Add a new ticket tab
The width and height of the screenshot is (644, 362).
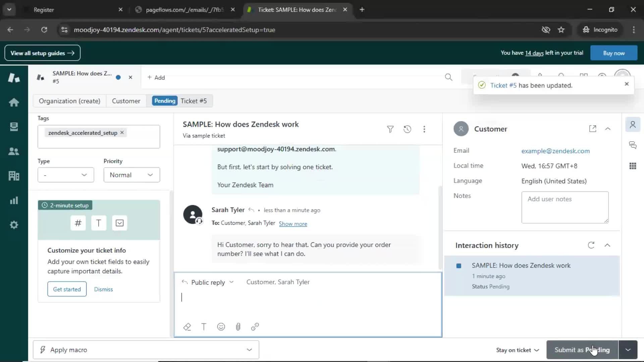[x=156, y=77]
